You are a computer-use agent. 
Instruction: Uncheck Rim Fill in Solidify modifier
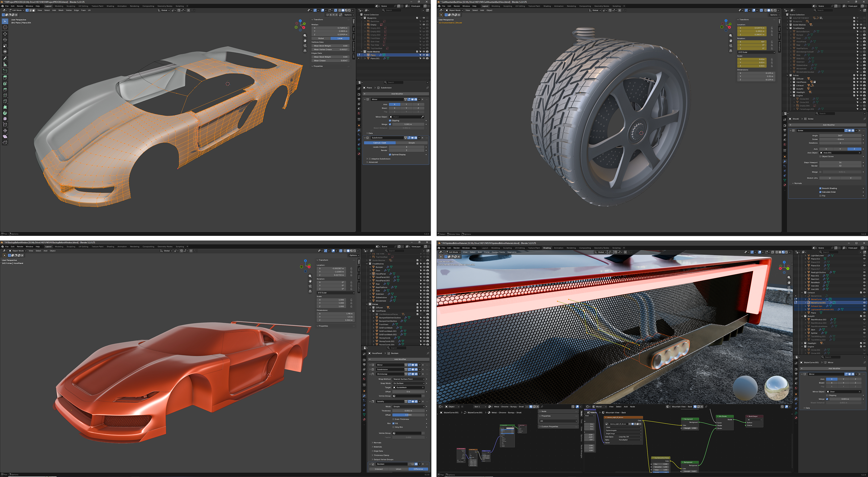[393, 423]
